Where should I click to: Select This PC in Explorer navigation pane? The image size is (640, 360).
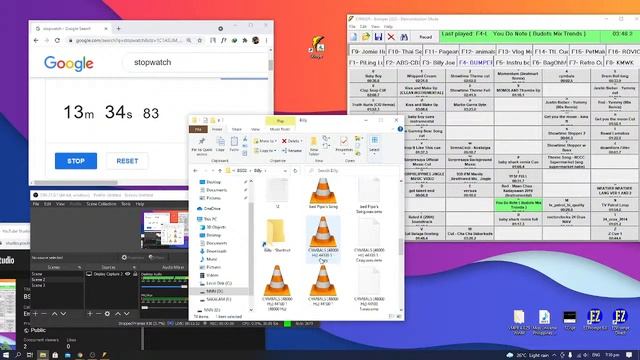[210, 219]
